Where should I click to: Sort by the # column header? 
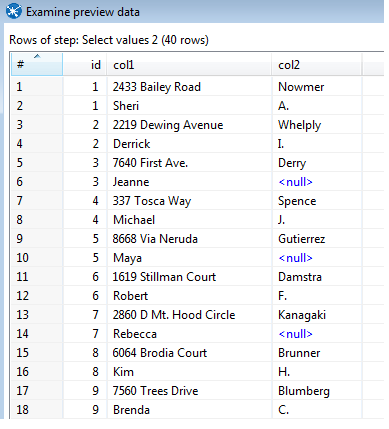[37, 64]
